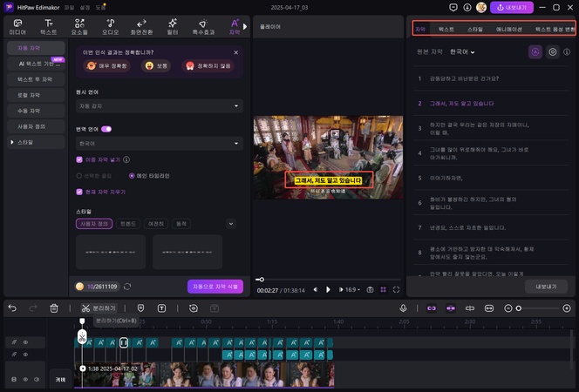Select the 오디오 (Audio) toolbar icon
Image resolution: width=579 pixels, height=392 pixels.
pos(108,25)
